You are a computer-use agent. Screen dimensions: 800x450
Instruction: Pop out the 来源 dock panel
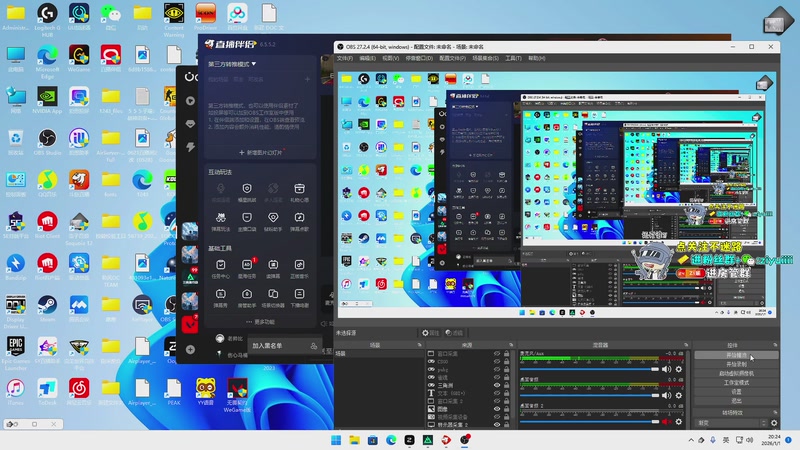(x=511, y=345)
